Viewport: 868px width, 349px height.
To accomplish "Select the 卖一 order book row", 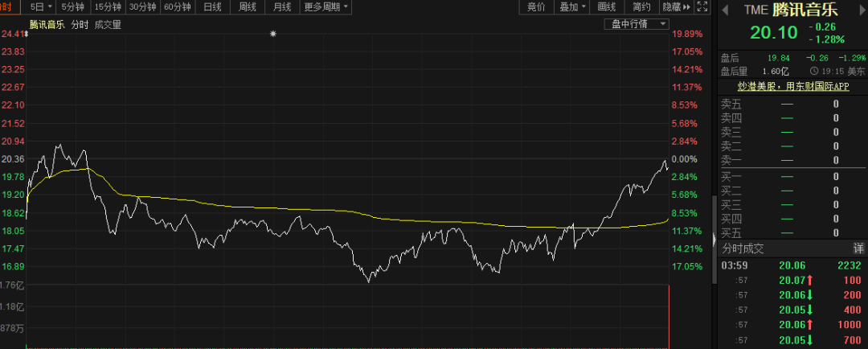I will coord(792,161).
